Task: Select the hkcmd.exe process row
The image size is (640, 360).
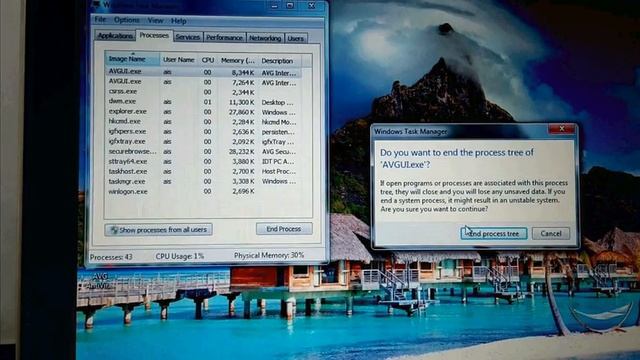Action: tap(203, 122)
